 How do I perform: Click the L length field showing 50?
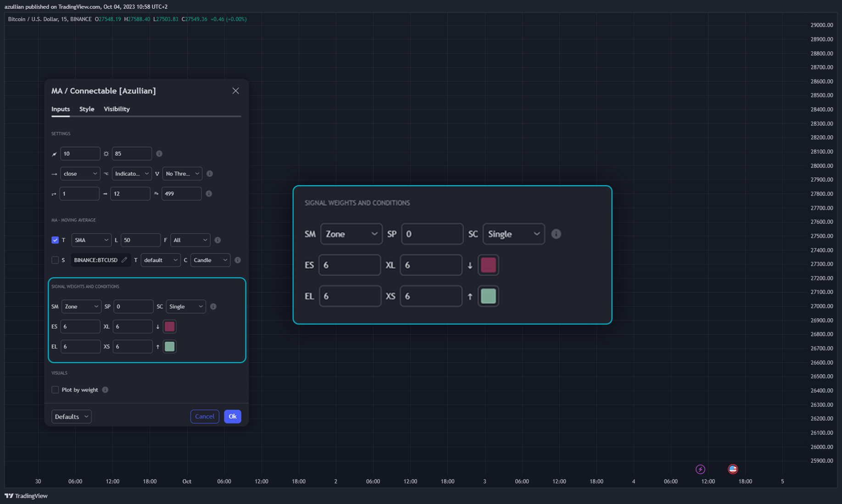[140, 240]
